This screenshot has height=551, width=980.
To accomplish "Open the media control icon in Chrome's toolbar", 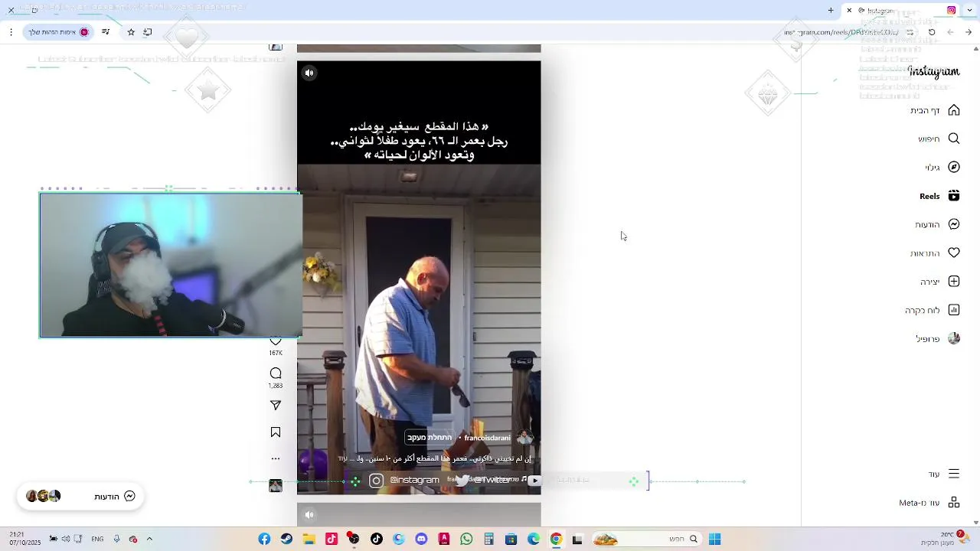I will (106, 32).
